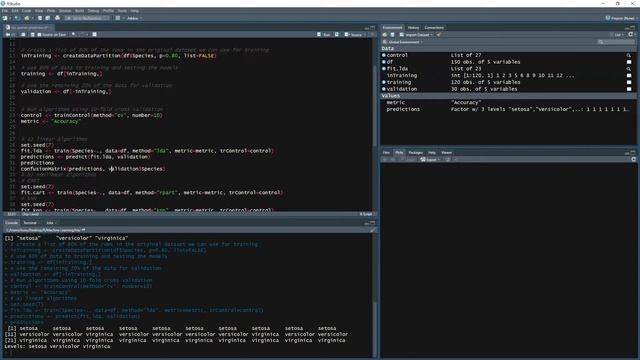Open the Code menu
640x360 pixels.
(x=27, y=11)
